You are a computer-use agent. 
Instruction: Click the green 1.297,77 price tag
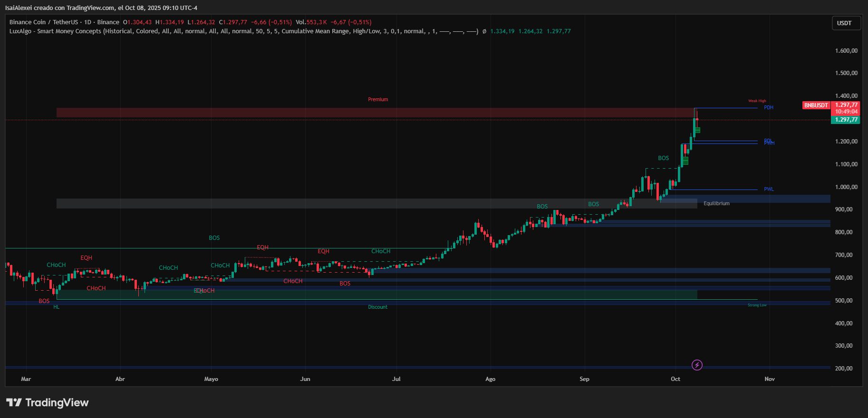(x=846, y=120)
